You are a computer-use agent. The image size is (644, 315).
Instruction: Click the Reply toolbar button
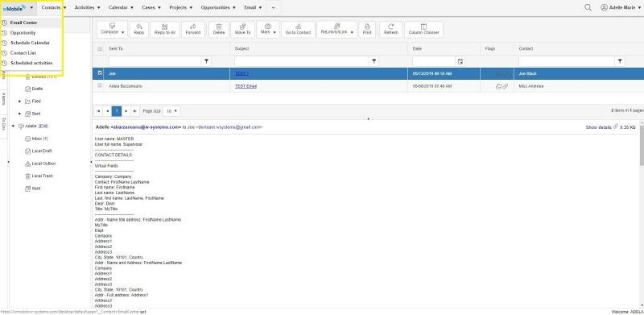click(138, 30)
